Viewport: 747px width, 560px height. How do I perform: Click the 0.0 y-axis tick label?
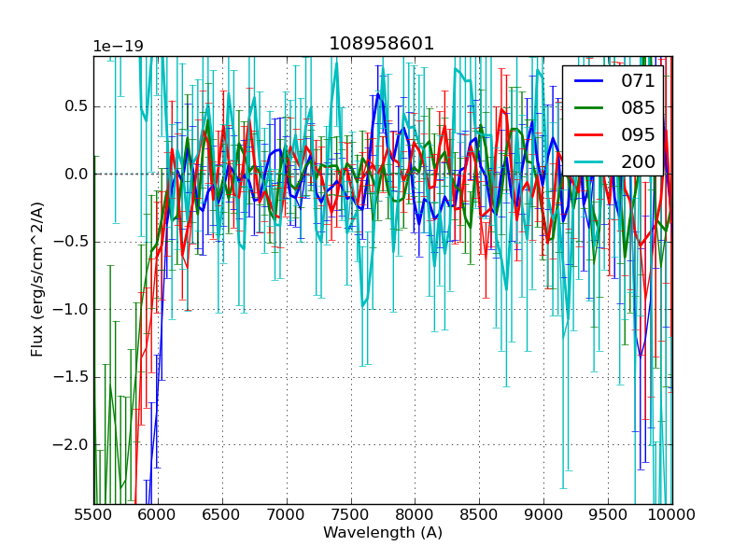75,174
